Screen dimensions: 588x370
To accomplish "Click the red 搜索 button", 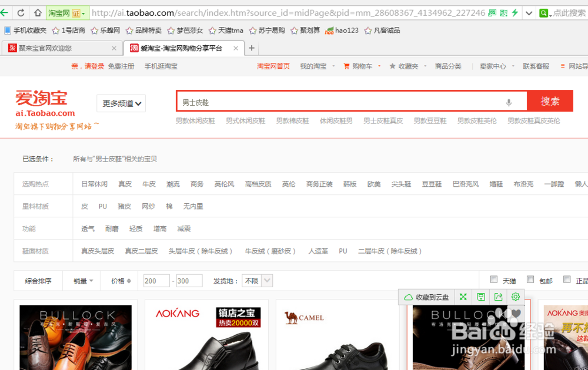I will coord(549,100).
